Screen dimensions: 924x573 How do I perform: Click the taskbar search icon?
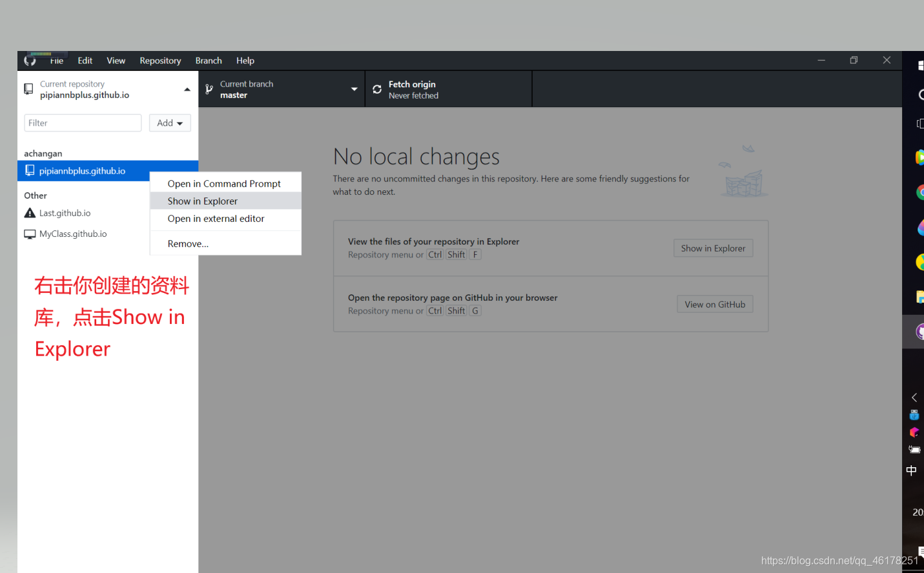(921, 95)
